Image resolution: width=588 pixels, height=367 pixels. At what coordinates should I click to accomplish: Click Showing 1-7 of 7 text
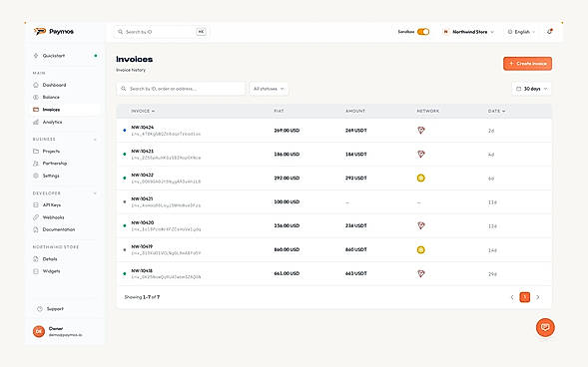(142, 297)
